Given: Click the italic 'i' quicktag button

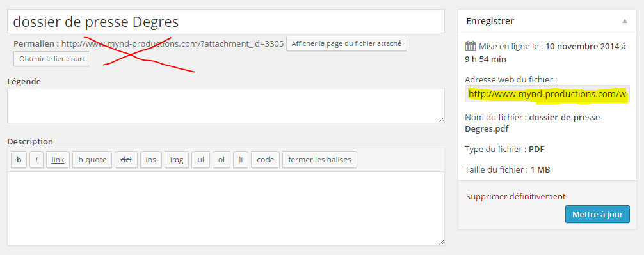Looking at the screenshot, I should pos(36,160).
